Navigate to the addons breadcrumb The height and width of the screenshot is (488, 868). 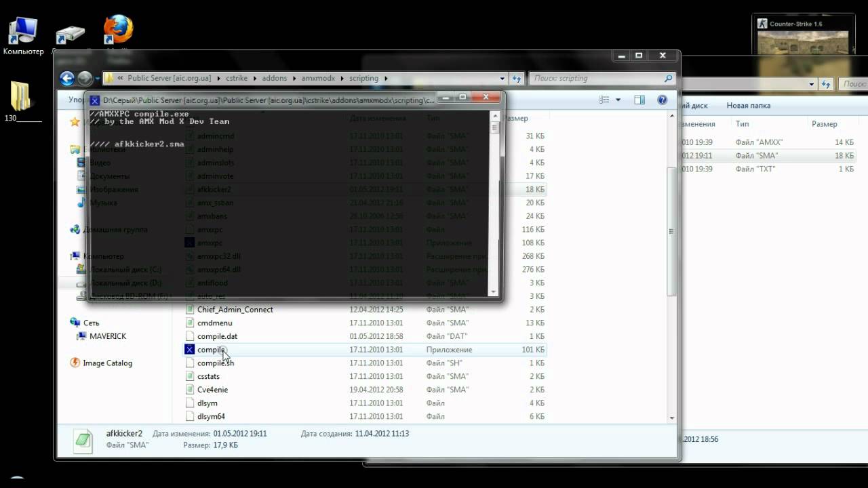(275, 79)
